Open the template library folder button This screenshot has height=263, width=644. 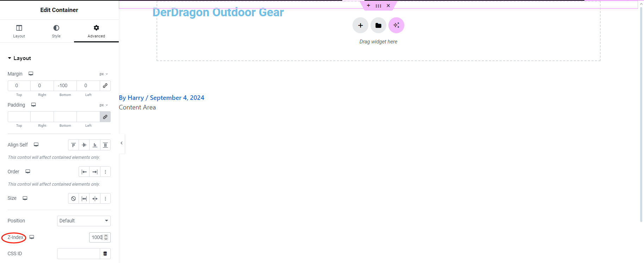tap(378, 25)
